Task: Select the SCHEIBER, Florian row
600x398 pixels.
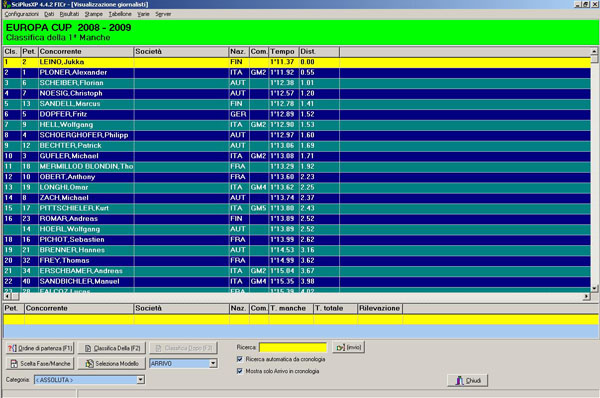Action: (297, 83)
